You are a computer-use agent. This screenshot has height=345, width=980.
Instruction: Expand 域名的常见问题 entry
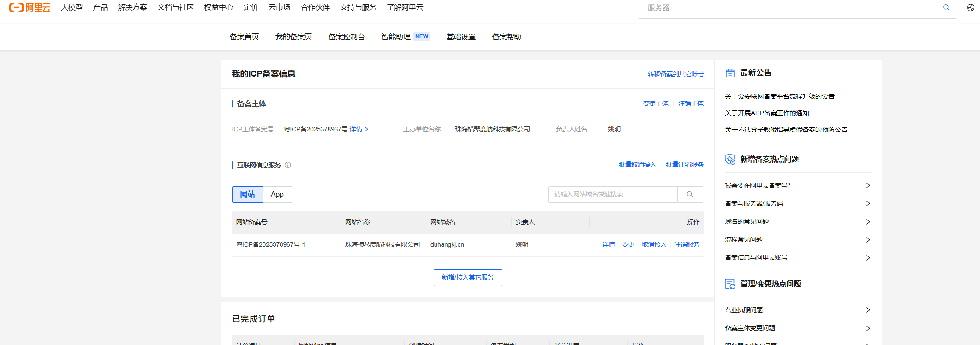pos(798,221)
